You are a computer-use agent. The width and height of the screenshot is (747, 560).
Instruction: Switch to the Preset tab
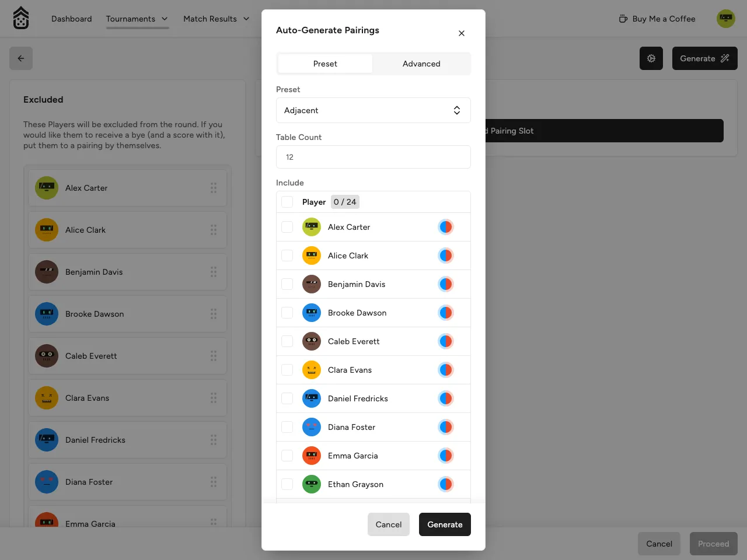coord(325,64)
